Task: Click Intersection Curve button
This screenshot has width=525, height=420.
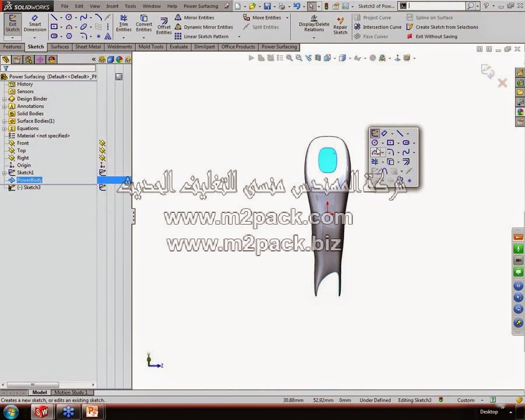Action: (x=377, y=27)
